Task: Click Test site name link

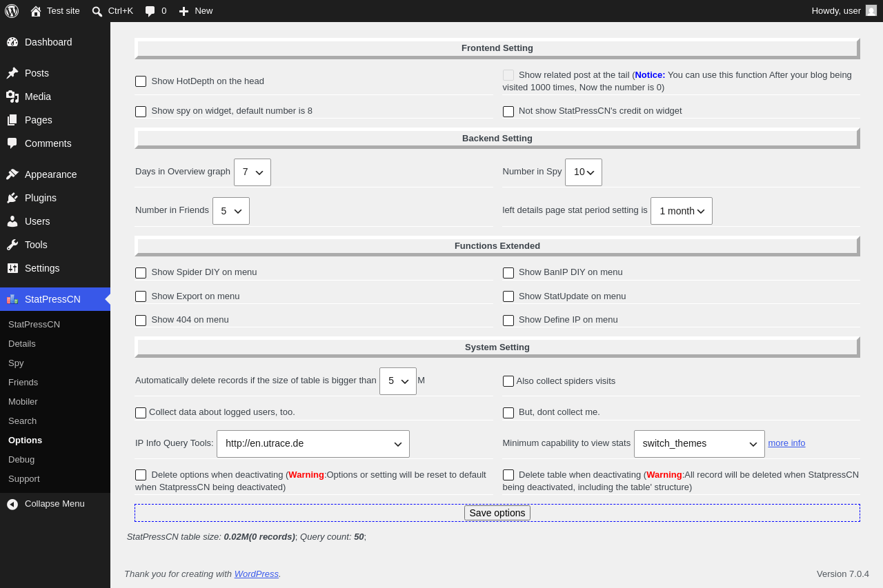Action: [63, 10]
